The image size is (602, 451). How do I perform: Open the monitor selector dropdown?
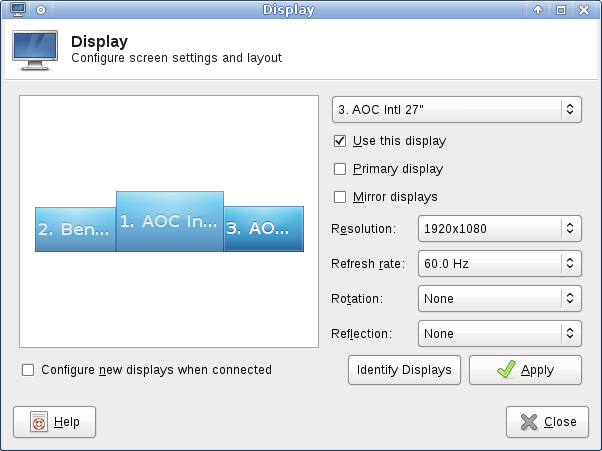pos(456,109)
